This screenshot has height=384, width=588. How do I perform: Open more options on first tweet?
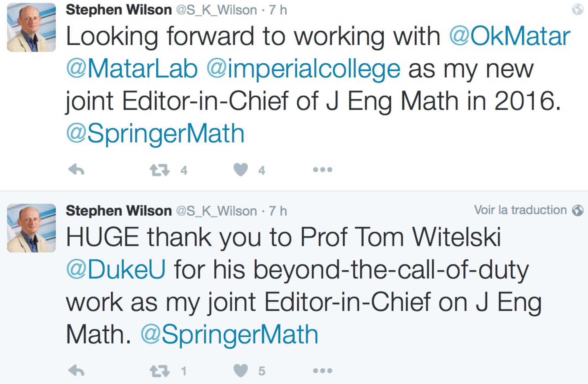tap(323, 170)
